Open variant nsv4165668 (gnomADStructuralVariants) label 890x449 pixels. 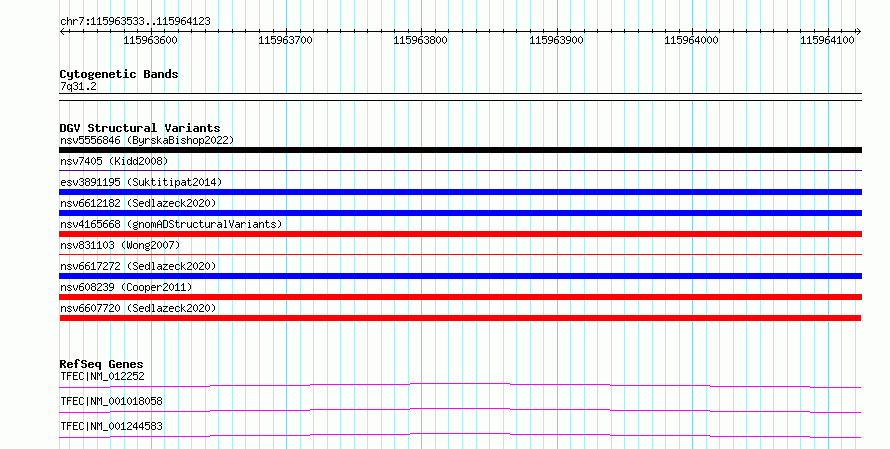[x=171, y=224]
